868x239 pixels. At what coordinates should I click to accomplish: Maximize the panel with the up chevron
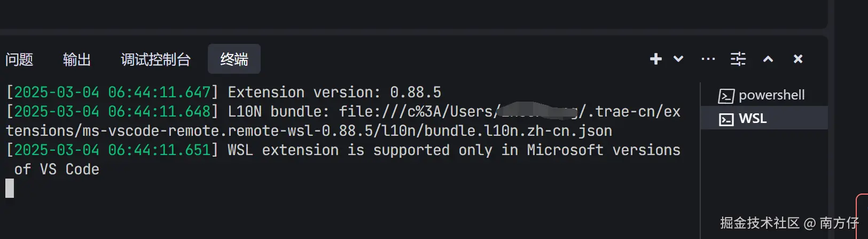tap(768, 59)
